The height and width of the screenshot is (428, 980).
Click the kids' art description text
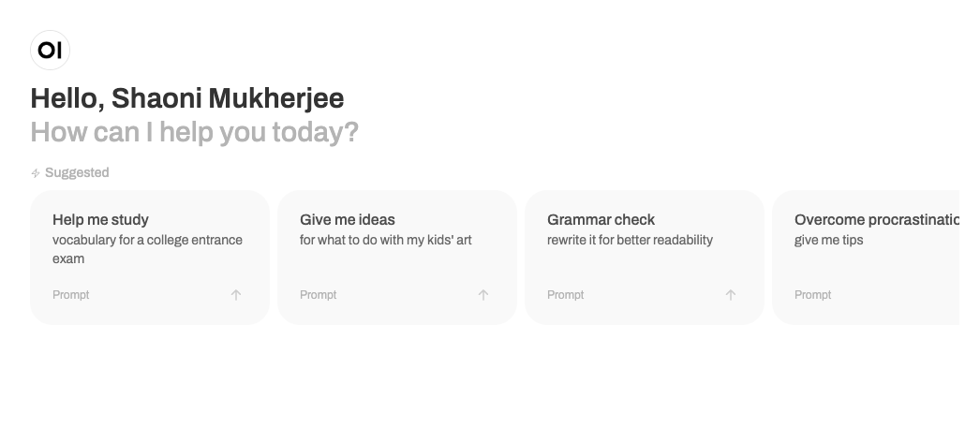(x=386, y=241)
